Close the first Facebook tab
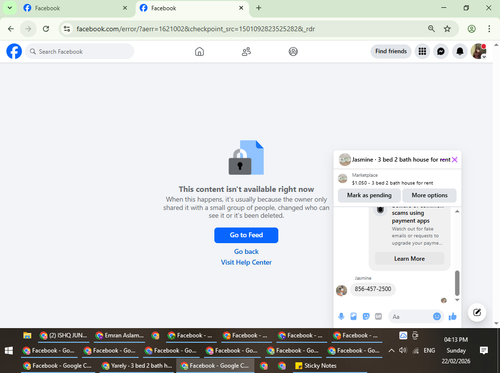The width and height of the screenshot is (500, 373). (x=125, y=8)
